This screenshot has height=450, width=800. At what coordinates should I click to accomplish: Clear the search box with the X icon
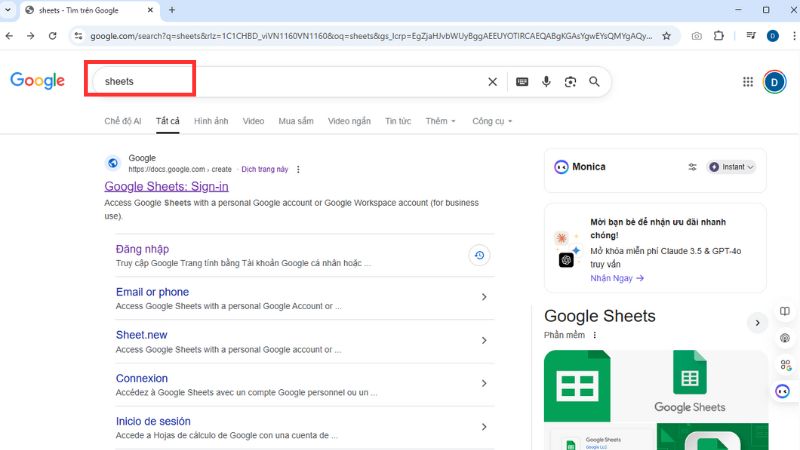coord(492,82)
